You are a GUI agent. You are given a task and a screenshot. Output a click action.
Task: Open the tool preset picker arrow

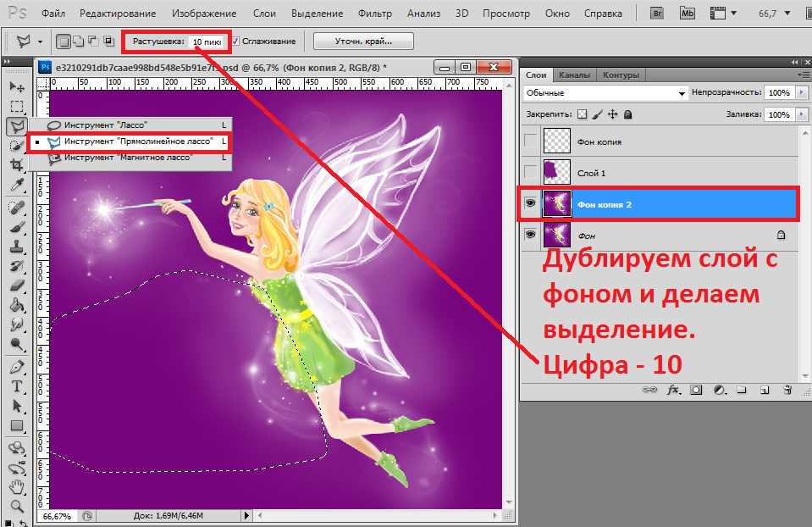40,42
